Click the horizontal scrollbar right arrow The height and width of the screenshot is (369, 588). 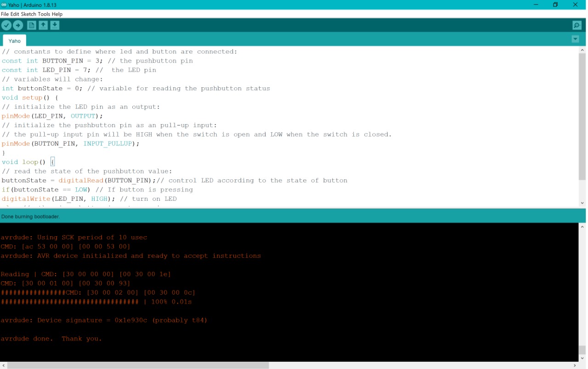575,365
